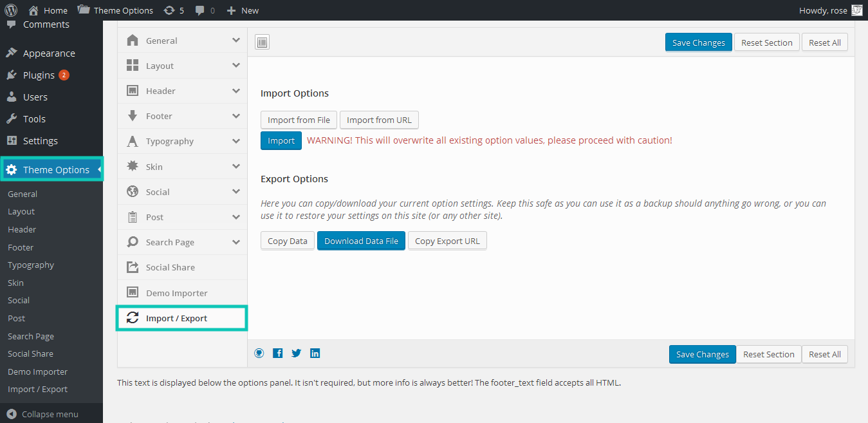Click the Copy Export URL button
Image resolution: width=868 pixels, height=423 pixels.
447,241
